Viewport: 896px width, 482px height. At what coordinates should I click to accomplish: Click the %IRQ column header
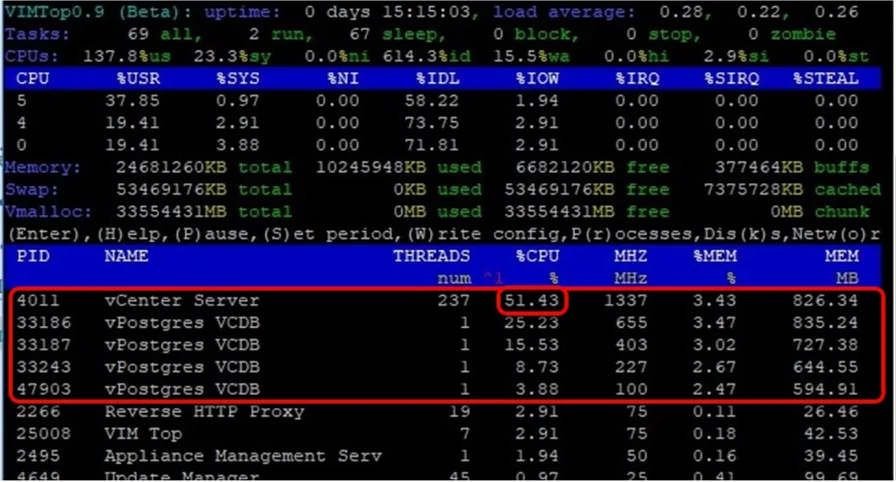(637, 78)
